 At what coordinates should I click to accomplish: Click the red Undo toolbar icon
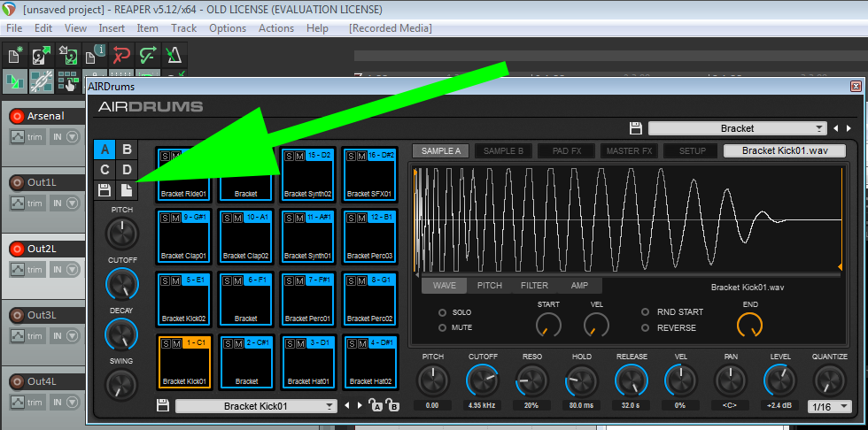click(x=121, y=57)
